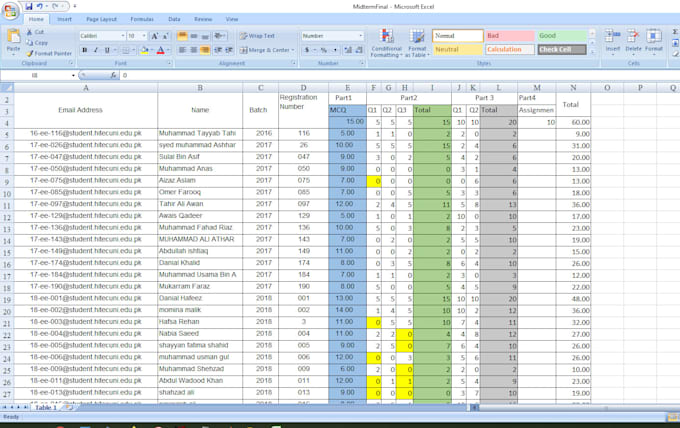Toggle bold formatting

tap(85, 50)
